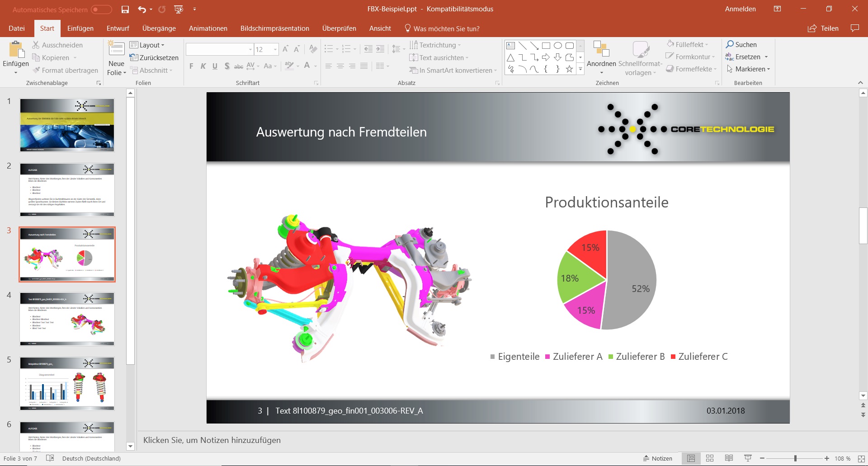868x466 pixels.
Task: Open the Einfügen ribbon tab
Action: [x=80, y=28]
